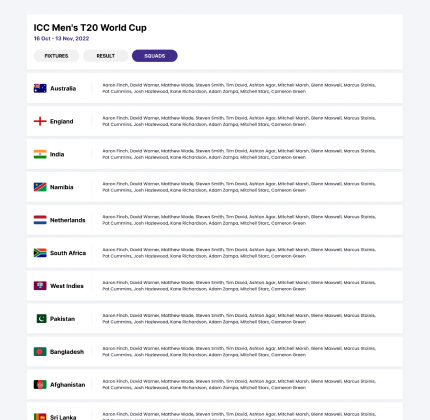
Task: Click the Bangladesh flag icon
Action: [40, 352]
